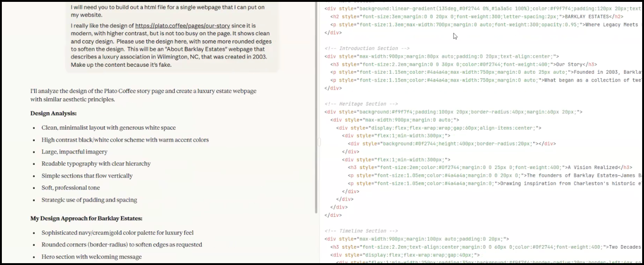
Task: Click 'Two Decades' in the h3 code line
Action: tap(625, 247)
